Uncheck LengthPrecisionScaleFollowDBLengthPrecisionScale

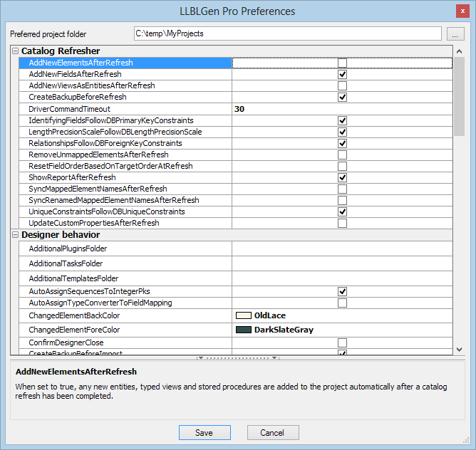click(342, 132)
